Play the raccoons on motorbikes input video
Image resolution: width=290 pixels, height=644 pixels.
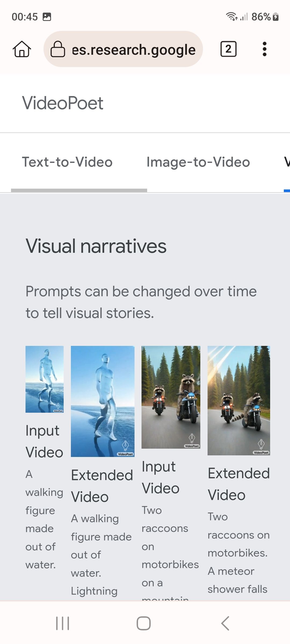[x=171, y=397]
